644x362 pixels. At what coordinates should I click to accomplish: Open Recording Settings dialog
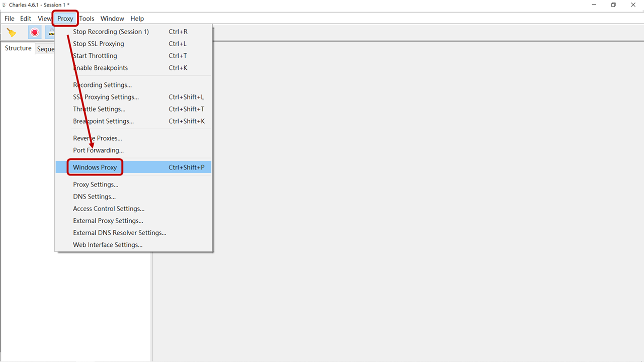pos(102,85)
